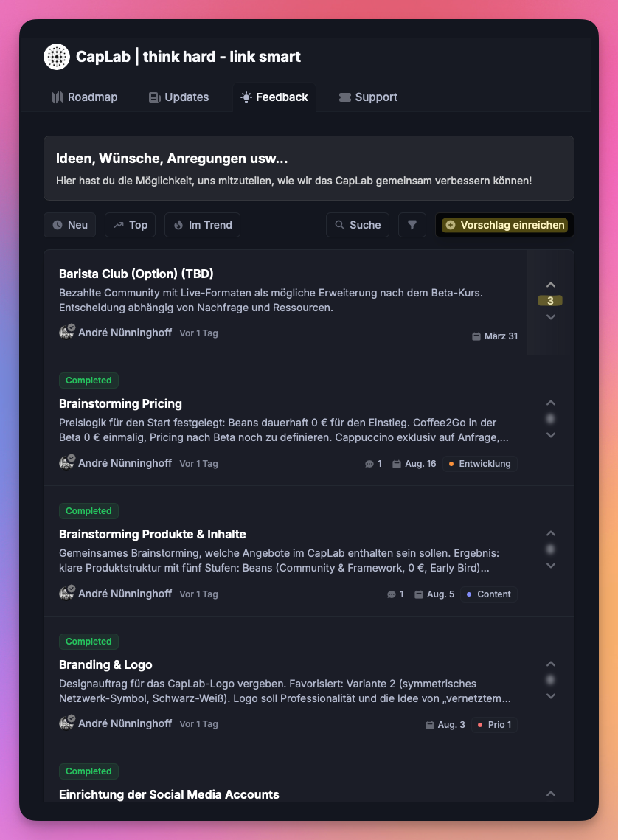Screen dimensions: 618x840
Task: Click comment bubble icon on Brainstorming Pricing
Action: (369, 464)
